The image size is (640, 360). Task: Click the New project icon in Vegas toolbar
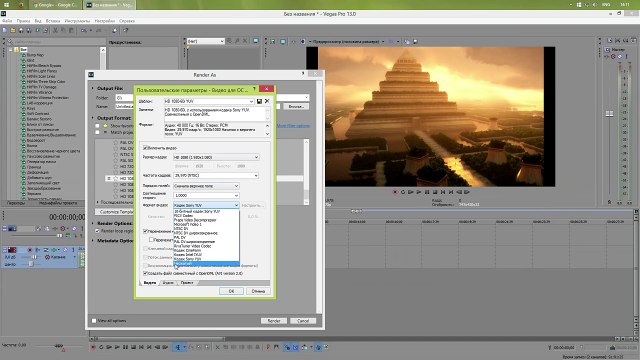4,30
